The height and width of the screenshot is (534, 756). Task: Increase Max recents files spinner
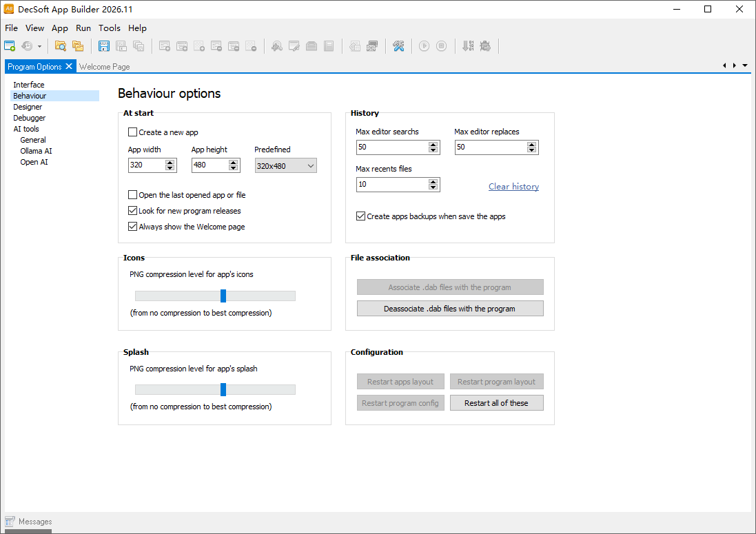click(433, 181)
